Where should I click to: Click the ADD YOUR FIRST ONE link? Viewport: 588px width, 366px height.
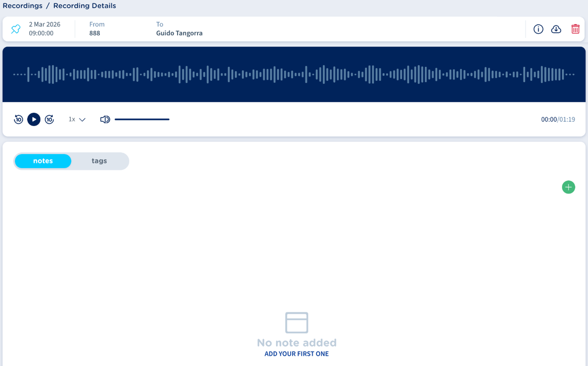[x=296, y=354]
